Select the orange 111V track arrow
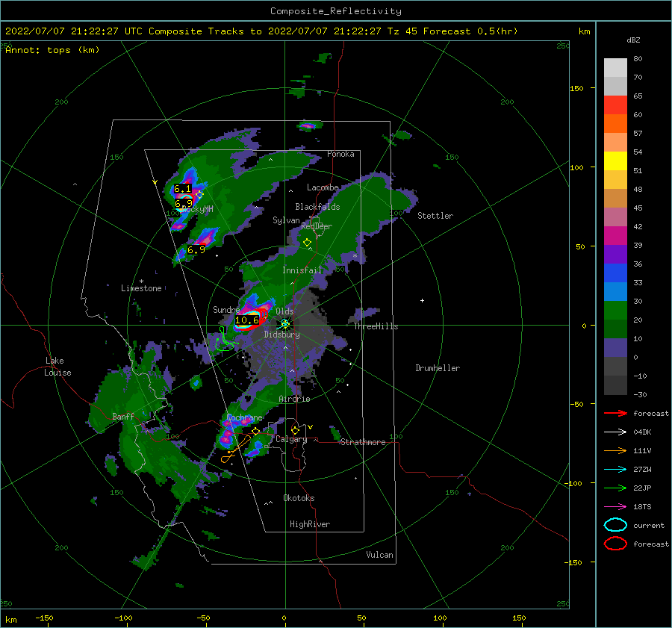 pyautogui.click(x=615, y=450)
